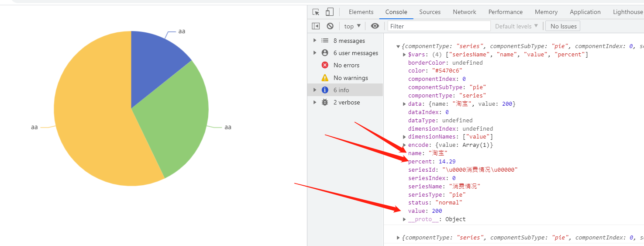Click the aa label beside green slice

[x=228, y=127]
